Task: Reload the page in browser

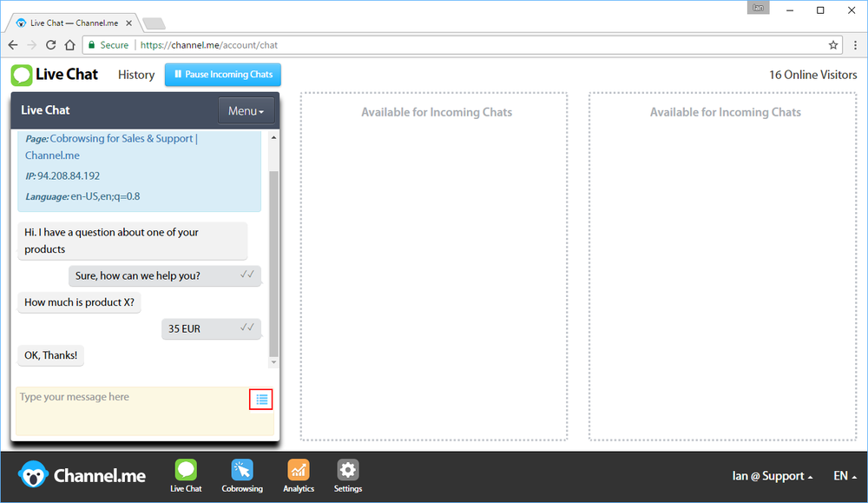Action: pos(51,45)
